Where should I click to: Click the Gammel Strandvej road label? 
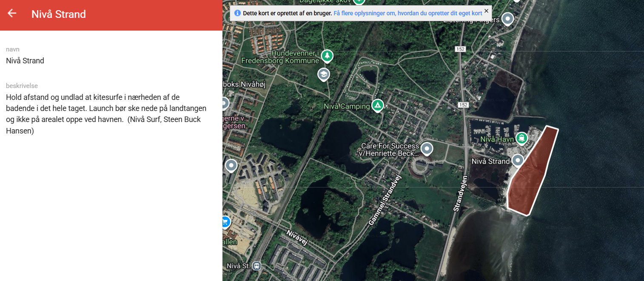click(x=385, y=199)
